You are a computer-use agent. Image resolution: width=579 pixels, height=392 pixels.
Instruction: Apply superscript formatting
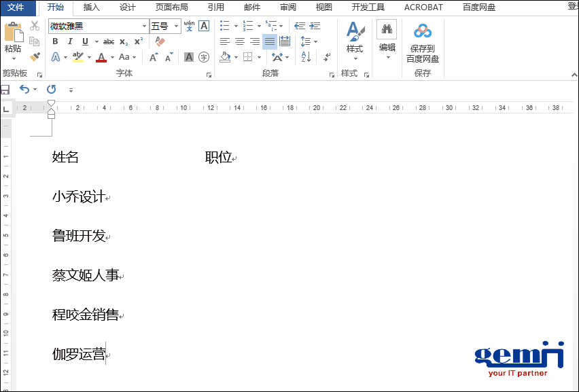tap(138, 41)
